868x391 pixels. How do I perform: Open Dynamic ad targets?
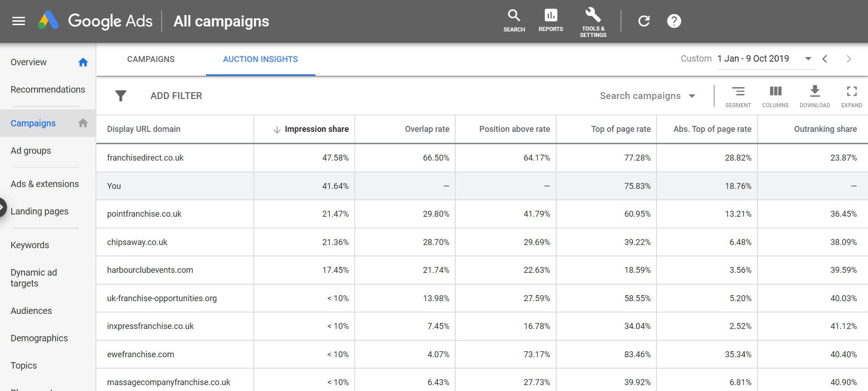pyautogui.click(x=34, y=278)
